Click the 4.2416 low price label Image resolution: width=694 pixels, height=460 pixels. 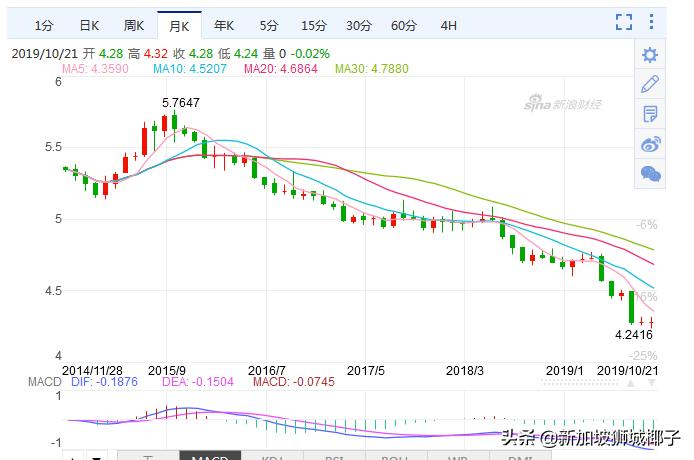(x=634, y=334)
